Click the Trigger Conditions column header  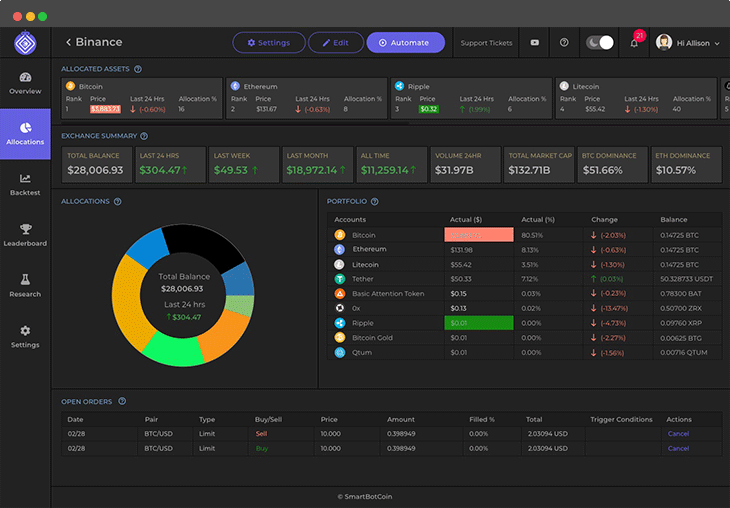[x=621, y=420]
